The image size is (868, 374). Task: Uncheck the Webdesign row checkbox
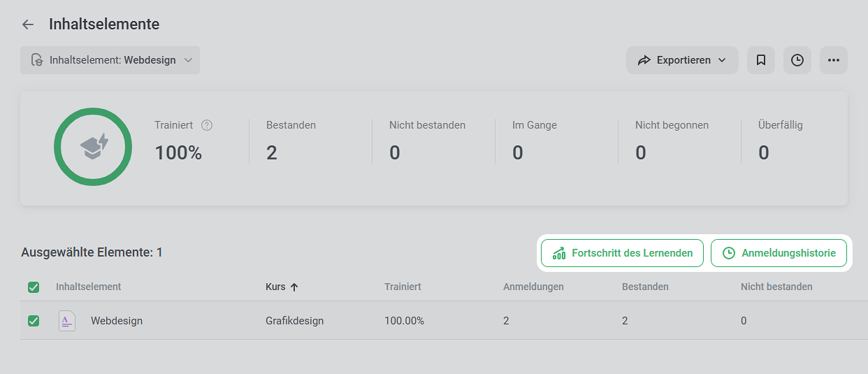coord(34,321)
